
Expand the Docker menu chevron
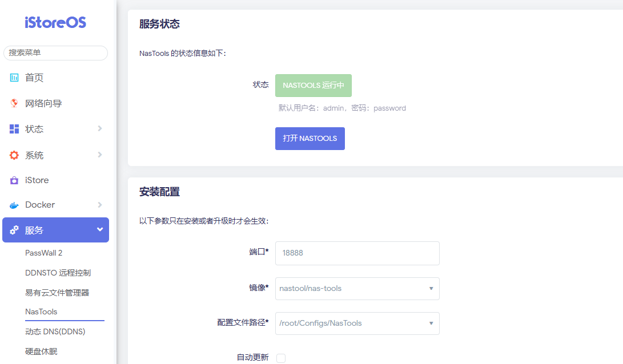coord(100,205)
